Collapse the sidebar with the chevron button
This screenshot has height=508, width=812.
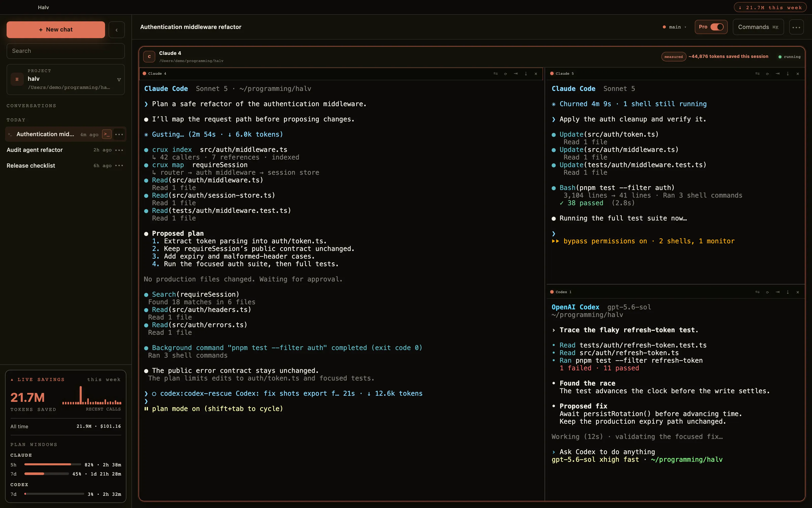pos(117,30)
